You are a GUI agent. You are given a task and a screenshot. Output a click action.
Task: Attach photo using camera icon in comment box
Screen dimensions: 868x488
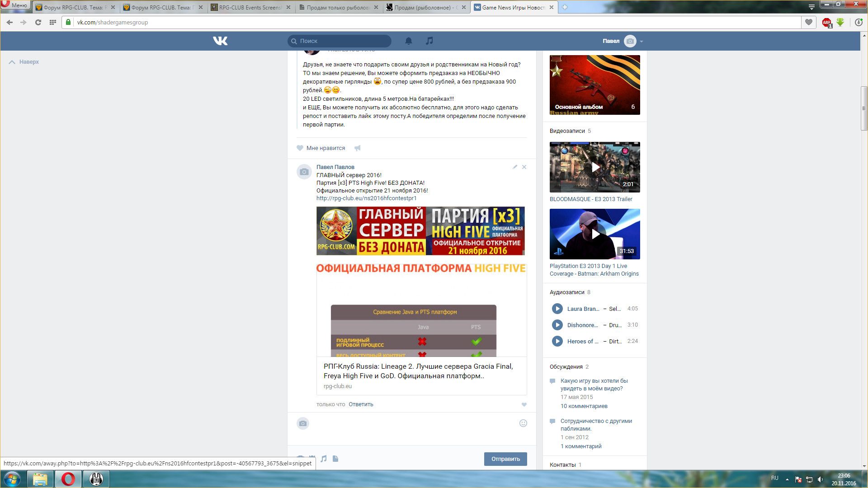tap(303, 423)
